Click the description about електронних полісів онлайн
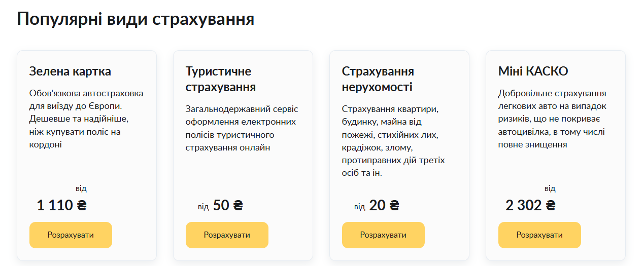Screen dimensions: 644x266 click(242, 128)
